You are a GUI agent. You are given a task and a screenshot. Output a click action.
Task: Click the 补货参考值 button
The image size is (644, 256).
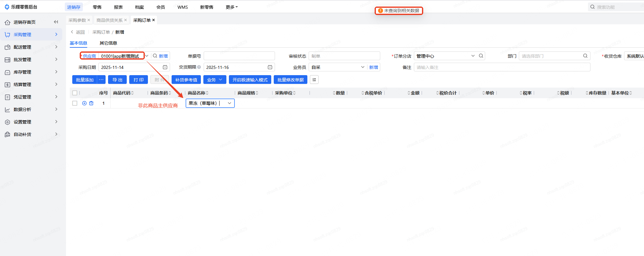(186, 80)
